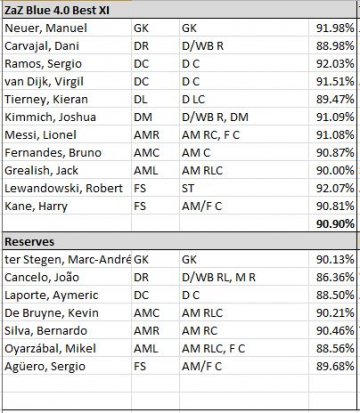
Task: Select the 'Laporte, Aymeric' name cell
Action: [x=67, y=295]
